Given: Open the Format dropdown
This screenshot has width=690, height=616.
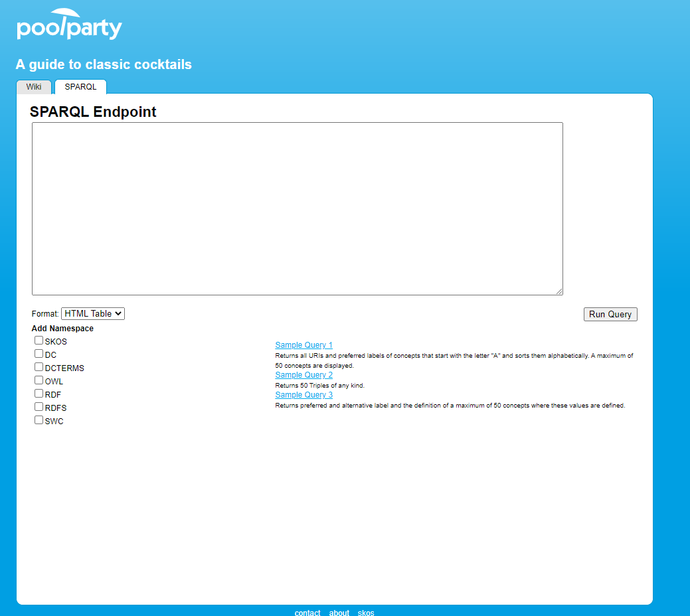Looking at the screenshot, I should click(x=93, y=313).
